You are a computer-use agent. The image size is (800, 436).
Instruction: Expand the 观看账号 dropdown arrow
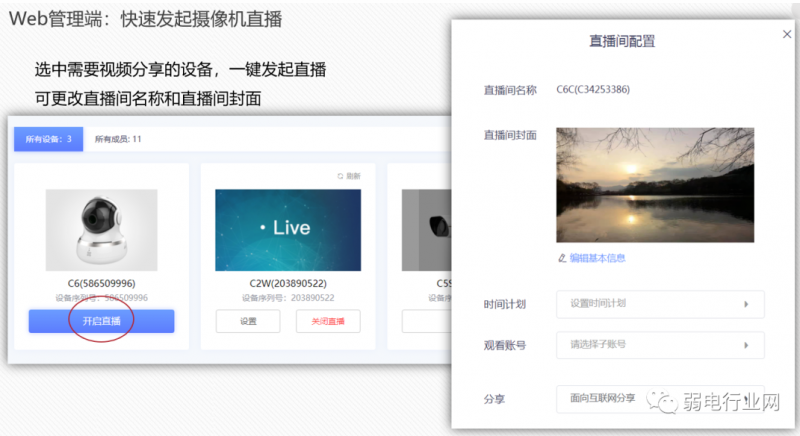coord(745,345)
